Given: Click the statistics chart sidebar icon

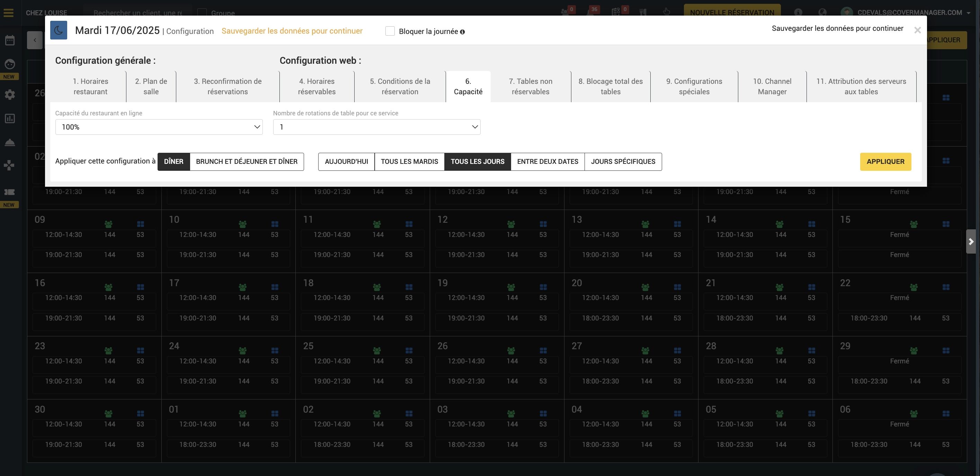Looking at the screenshot, I should [9, 118].
